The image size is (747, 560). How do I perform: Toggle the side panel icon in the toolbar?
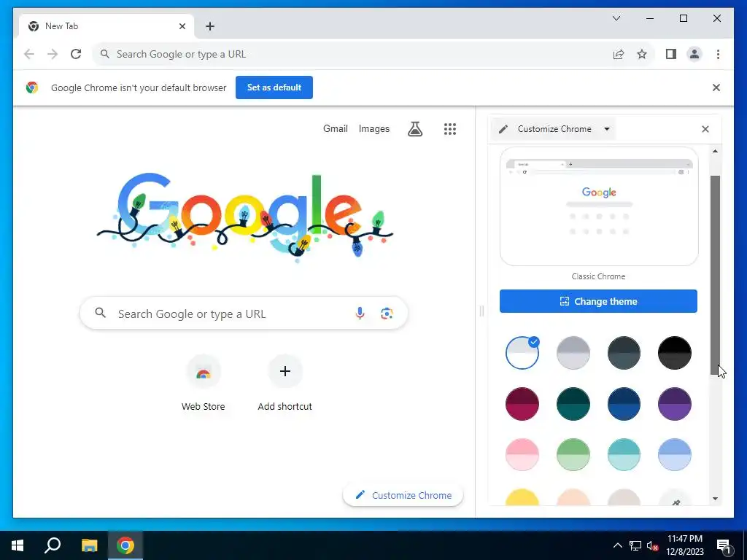click(671, 54)
